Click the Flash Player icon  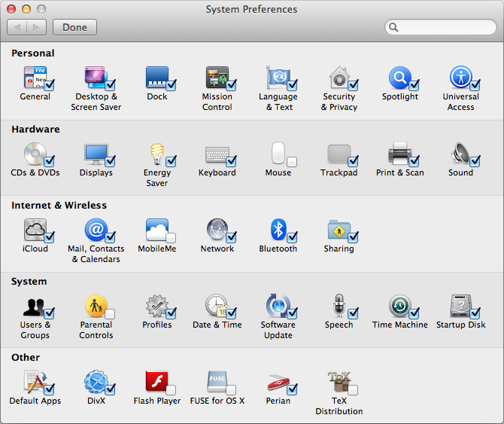tap(156, 381)
